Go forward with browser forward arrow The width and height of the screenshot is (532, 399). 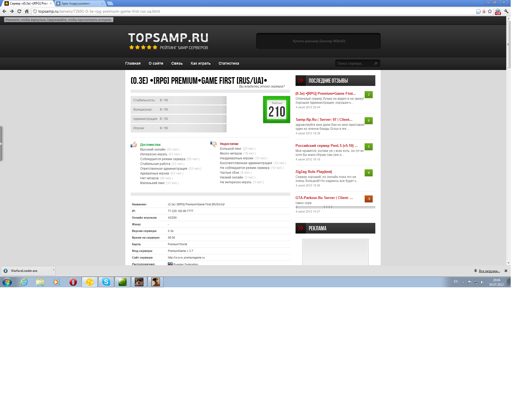12,11
